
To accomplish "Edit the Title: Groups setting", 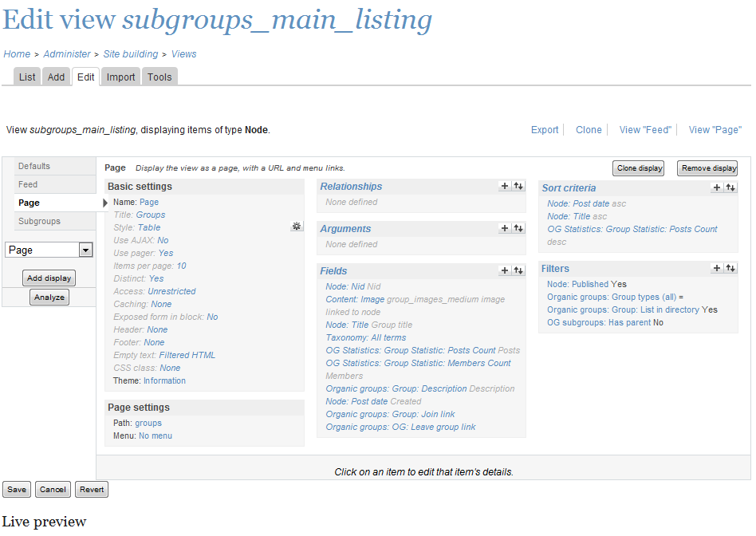I will [151, 215].
